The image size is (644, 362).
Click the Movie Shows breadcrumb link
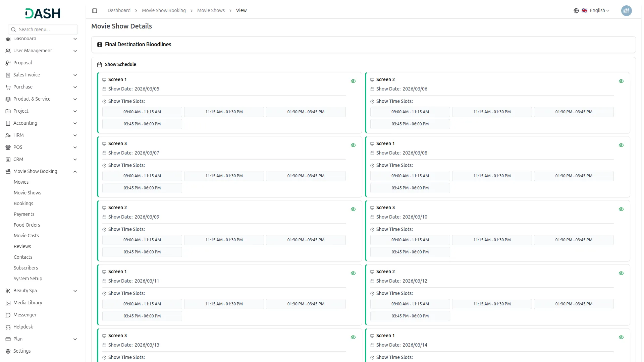211,10
